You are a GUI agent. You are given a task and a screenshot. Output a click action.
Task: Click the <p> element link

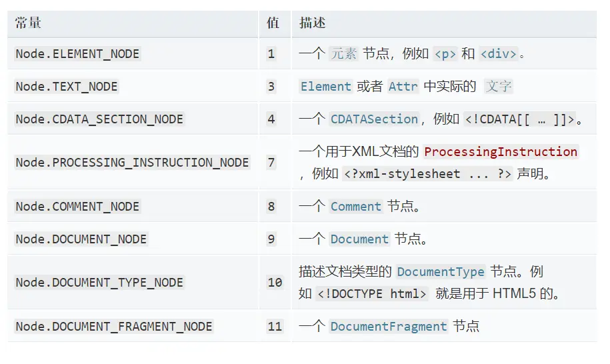(445, 53)
